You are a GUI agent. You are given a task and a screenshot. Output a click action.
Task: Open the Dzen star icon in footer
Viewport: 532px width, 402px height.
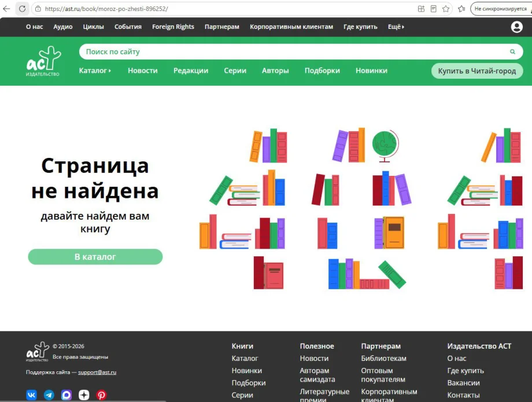coord(84,395)
